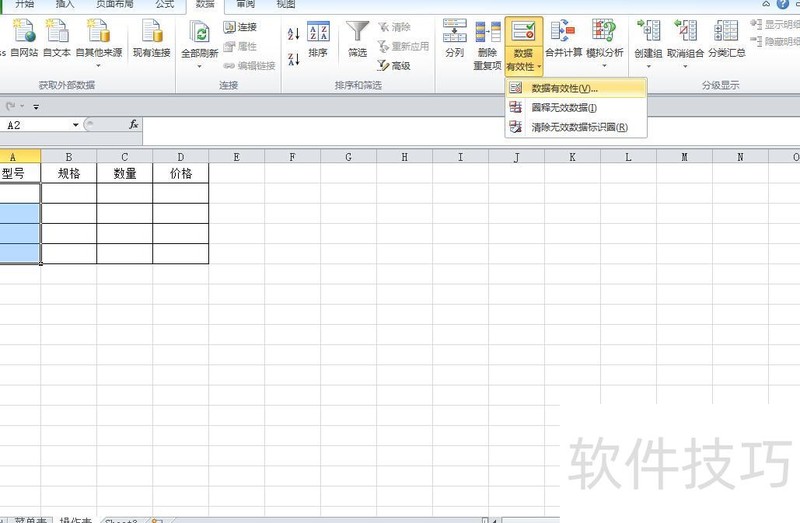The image size is (800, 523).
Task: Click 分类汇总 subtotal icon
Action: coord(727,38)
